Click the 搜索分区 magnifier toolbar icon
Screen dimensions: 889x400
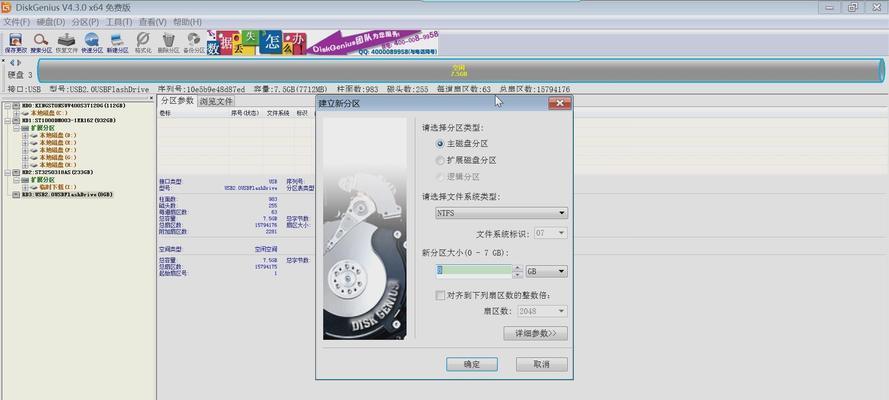[41, 43]
